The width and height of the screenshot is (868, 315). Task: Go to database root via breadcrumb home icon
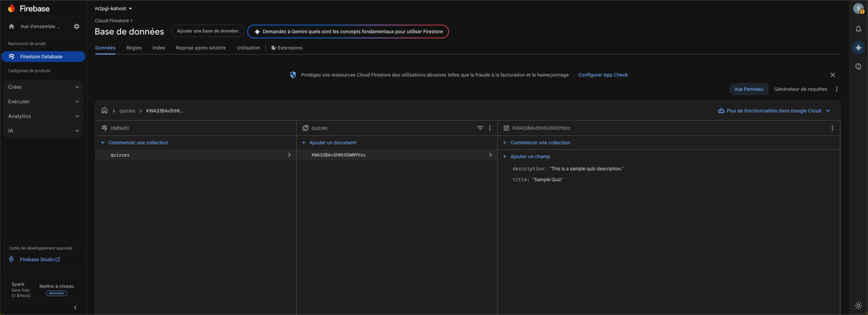105,110
